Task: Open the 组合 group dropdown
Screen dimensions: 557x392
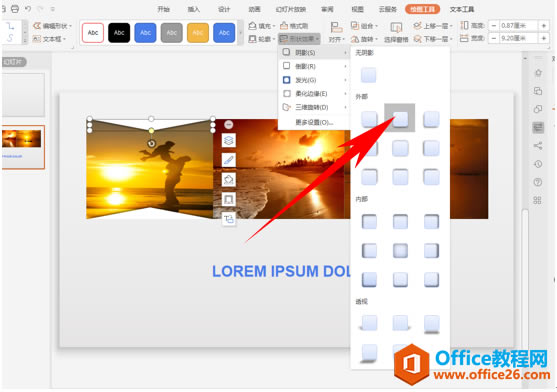Action: tap(364, 26)
